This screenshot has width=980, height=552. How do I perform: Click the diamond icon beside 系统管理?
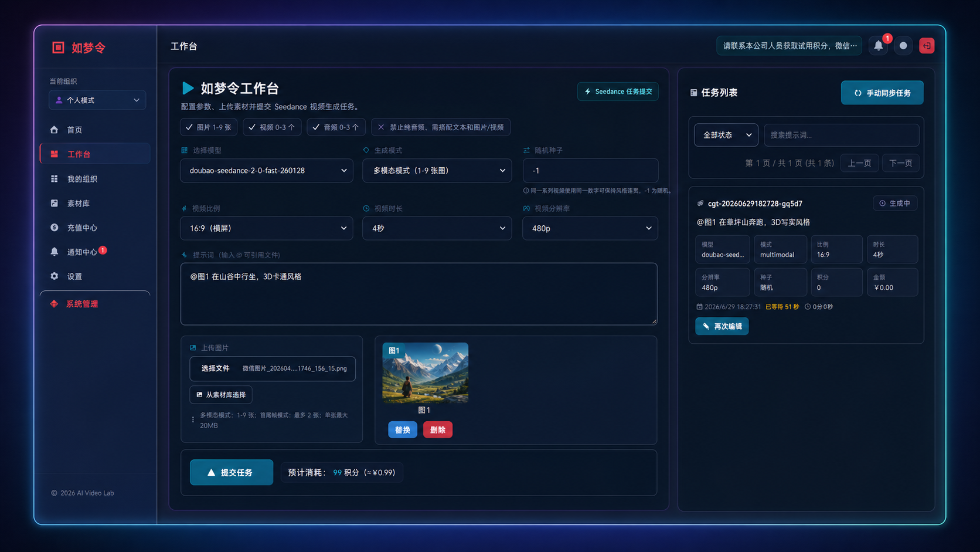(54, 304)
